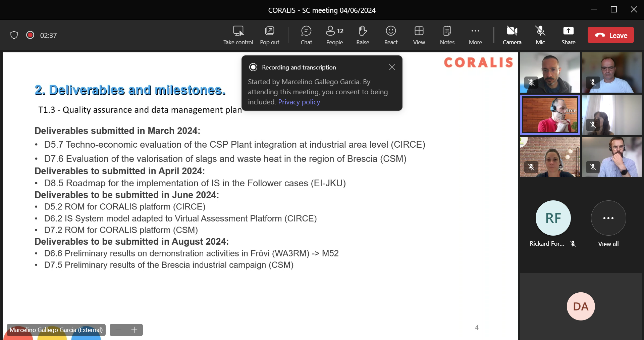This screenshot has height=340, width=644.
Task: Select top-left participant video thumbnail
Action: tap(550, 72)
